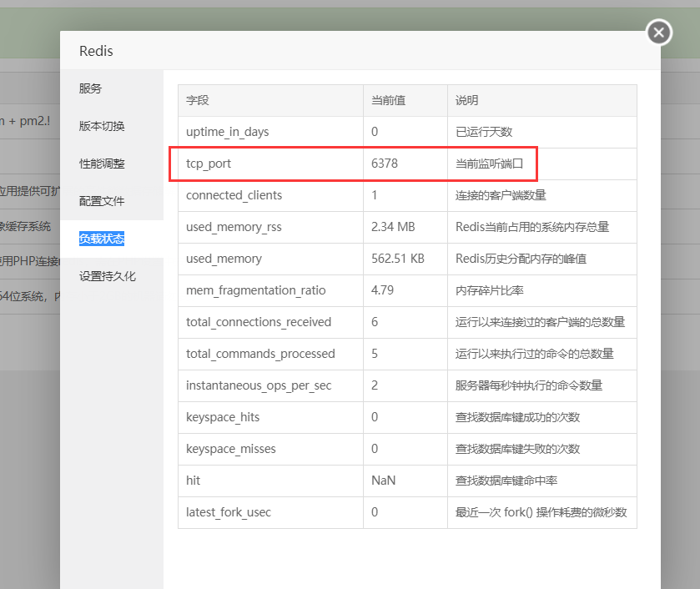Click description 连接的客户端数量
This screenshot has width=700, height=589.
[x=501, y=195]
